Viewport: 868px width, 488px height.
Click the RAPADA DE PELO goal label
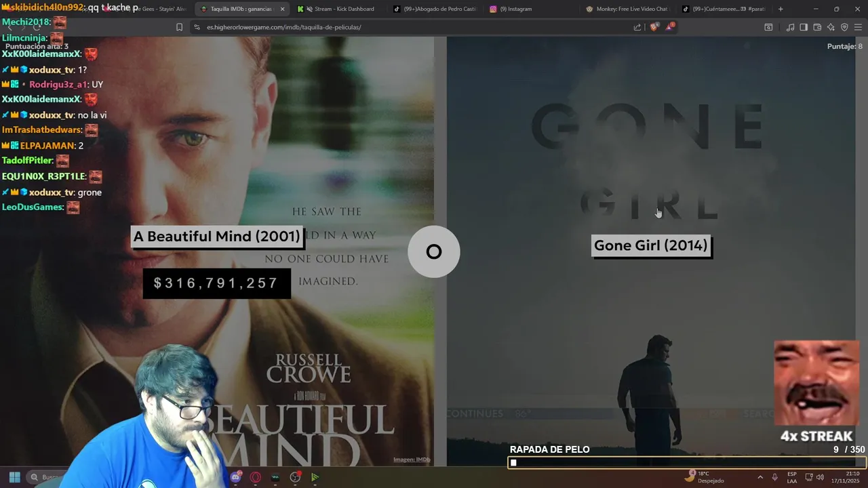click(x=549, y=449)
